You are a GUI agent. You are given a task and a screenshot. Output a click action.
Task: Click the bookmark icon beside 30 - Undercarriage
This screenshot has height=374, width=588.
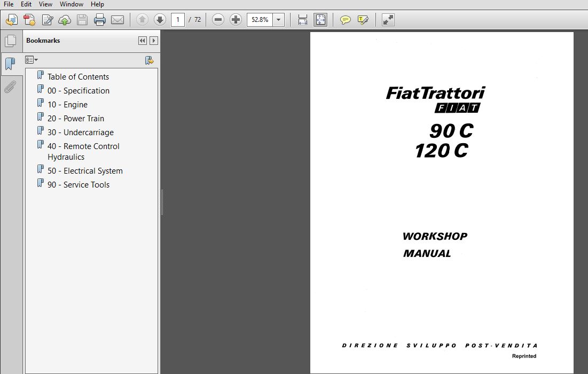click(x=41, y=131)
